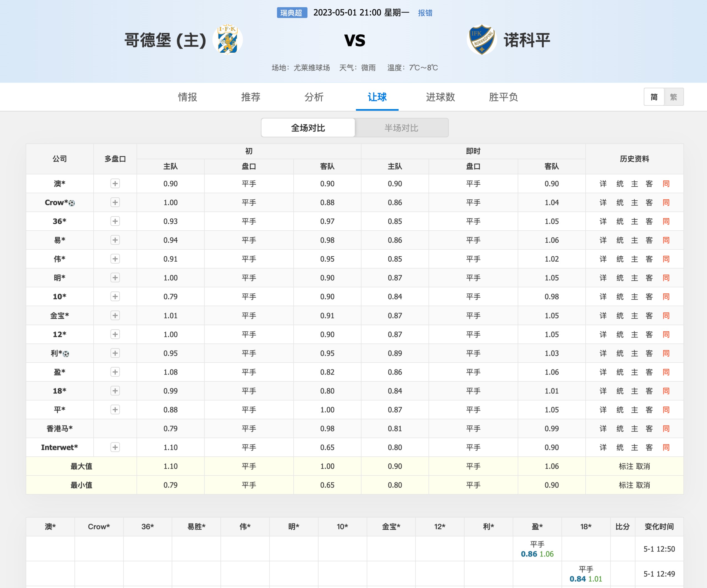Switch language to traditional 繁
707x588 pixels.
click(x=674, y=97)
